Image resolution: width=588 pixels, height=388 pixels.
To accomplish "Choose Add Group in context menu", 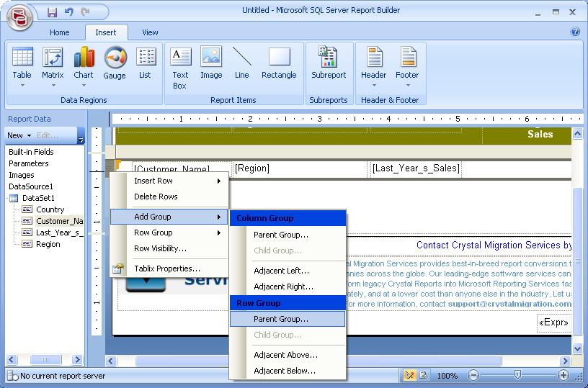I will point(169,217).
